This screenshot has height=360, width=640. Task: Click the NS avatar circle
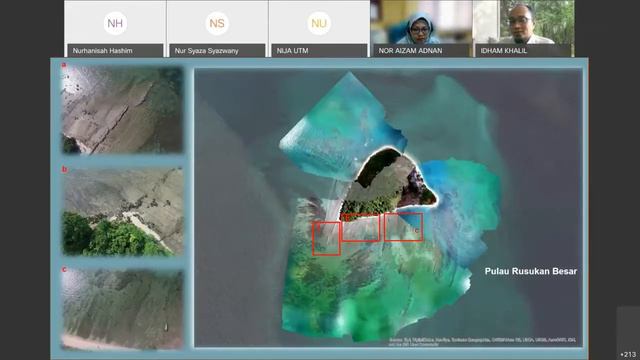217,23
